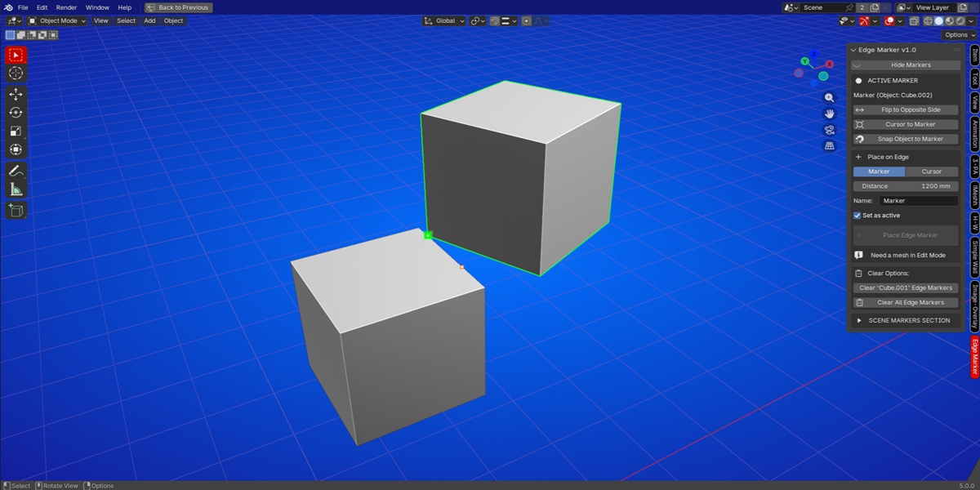Activate the Rotate tool
The height and width of the screenshot is (490, 980).
(x=16, y=113)
